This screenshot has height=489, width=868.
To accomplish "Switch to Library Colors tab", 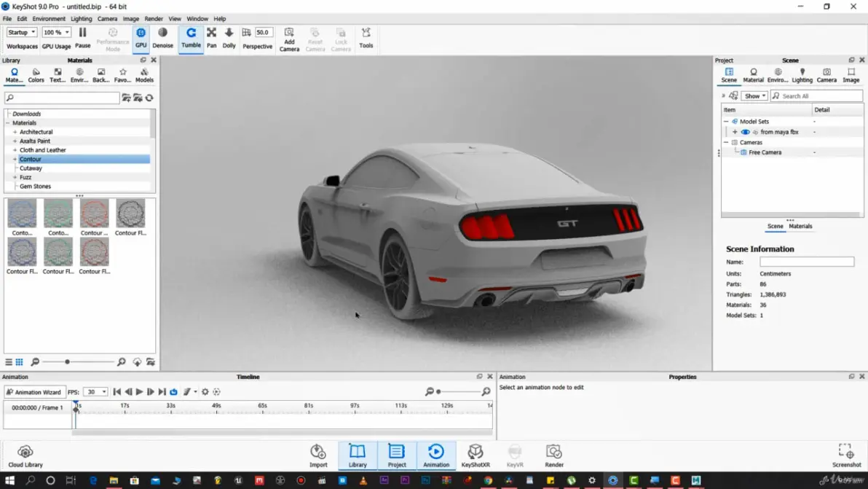I will (36, 75).
